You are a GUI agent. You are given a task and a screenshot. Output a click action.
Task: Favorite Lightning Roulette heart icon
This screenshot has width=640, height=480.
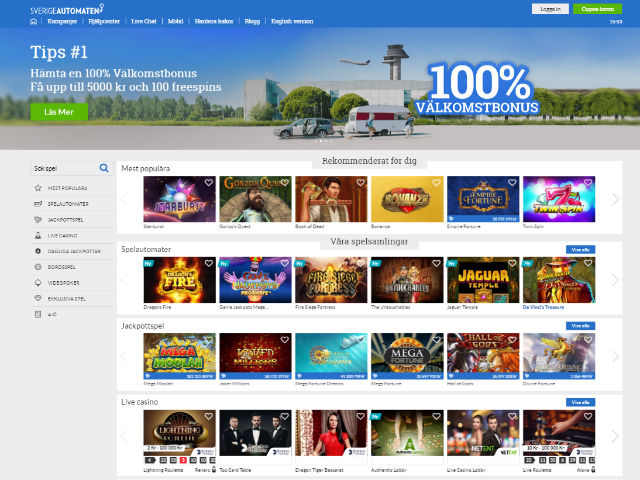point(209,416)
